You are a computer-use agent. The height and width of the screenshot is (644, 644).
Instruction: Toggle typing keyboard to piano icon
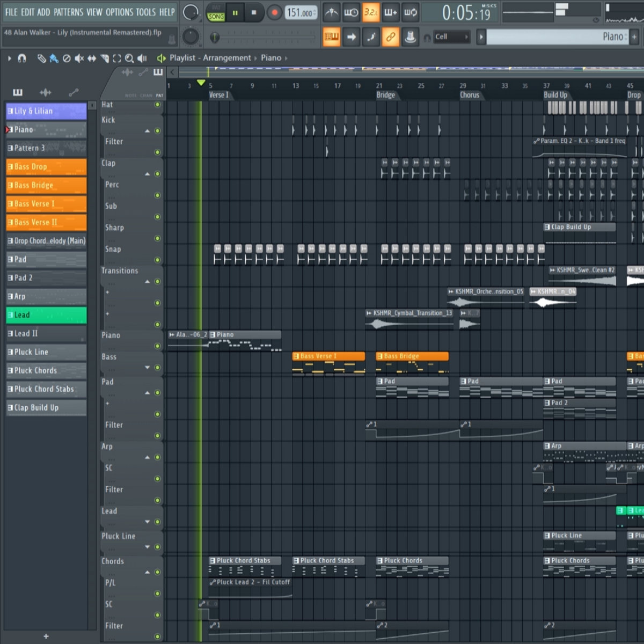click(x=332, y=37)
